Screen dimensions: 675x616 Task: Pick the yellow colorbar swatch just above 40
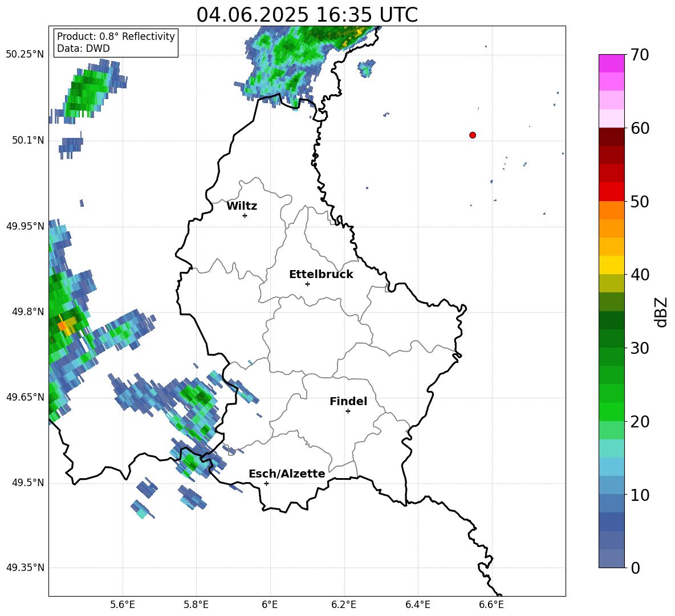(x=611, y=266)
